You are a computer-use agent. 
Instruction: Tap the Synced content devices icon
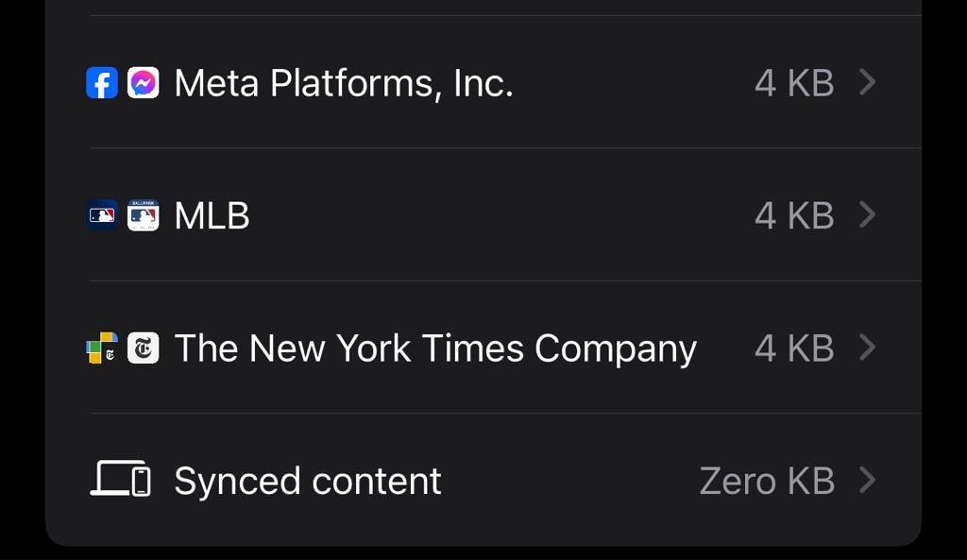(x=121, y=480)
